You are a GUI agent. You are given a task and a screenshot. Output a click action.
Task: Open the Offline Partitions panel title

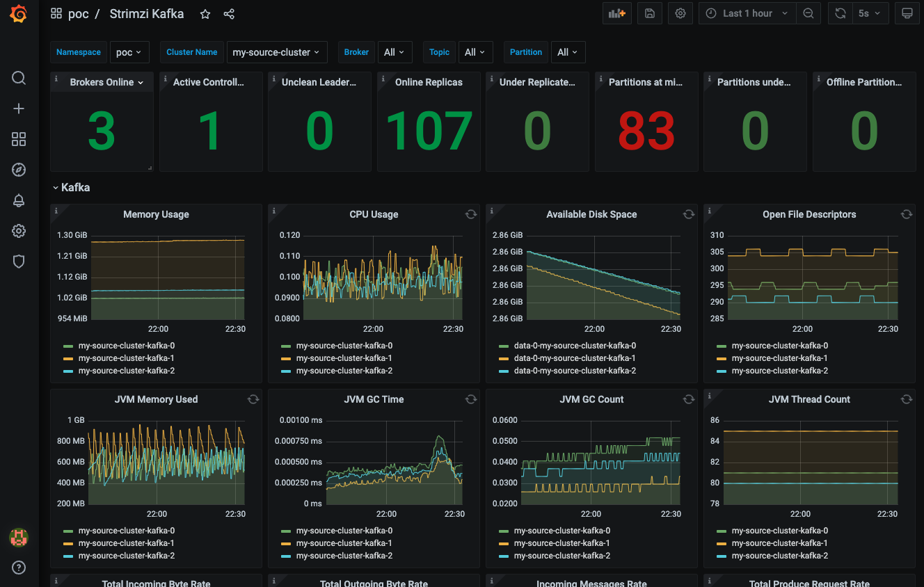tap(864, 82)
